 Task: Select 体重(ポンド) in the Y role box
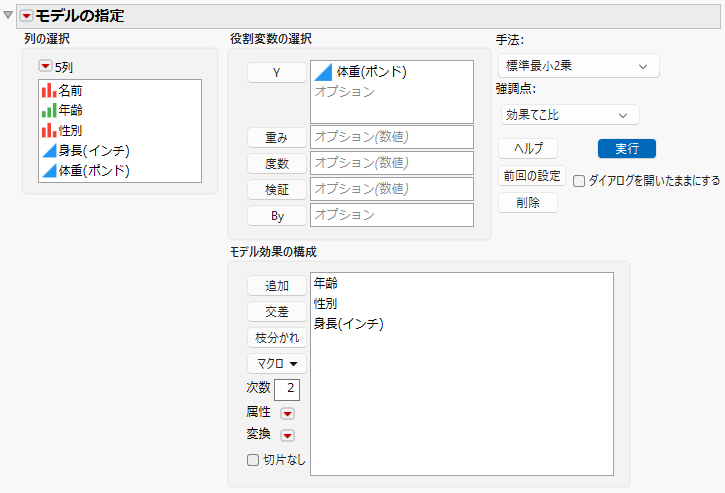pyautogui.click(x=392, y=72)
